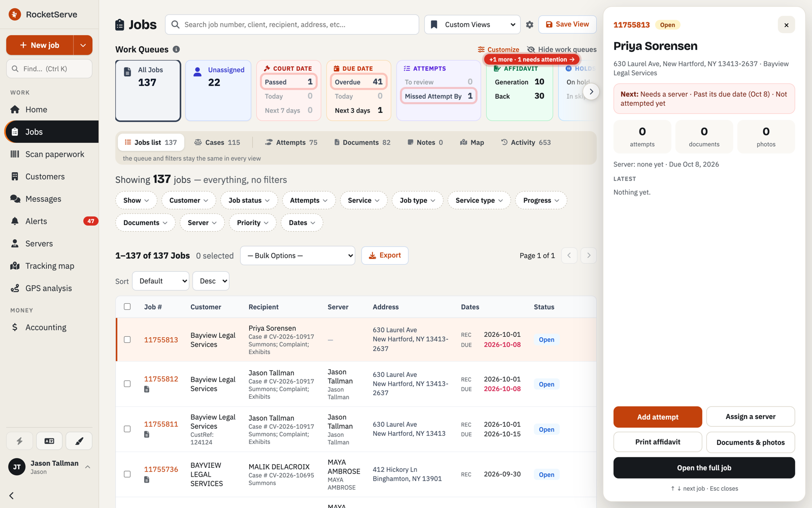Click the settings gear beside Custom Views
Screen dimensions: 812x508
pos(529,24)
